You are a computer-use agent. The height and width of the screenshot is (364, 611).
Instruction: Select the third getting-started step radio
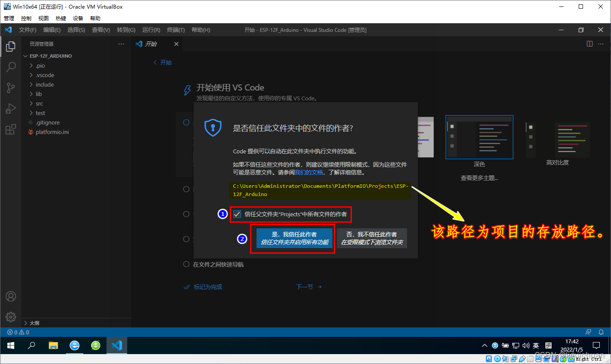186,214
